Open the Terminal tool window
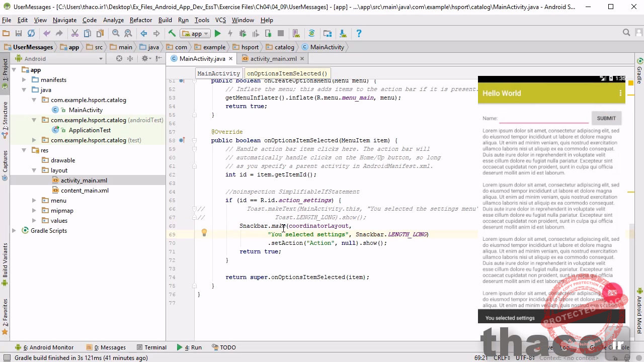Viewport: 644px width, 362px height. tap(155, 347)
